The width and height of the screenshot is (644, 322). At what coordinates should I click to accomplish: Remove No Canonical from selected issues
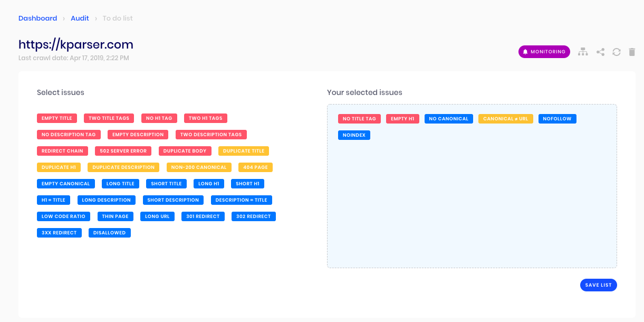448,119
